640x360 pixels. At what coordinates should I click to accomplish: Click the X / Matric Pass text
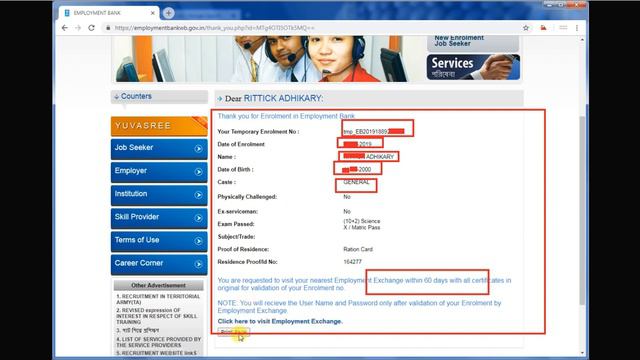point(362,227)
